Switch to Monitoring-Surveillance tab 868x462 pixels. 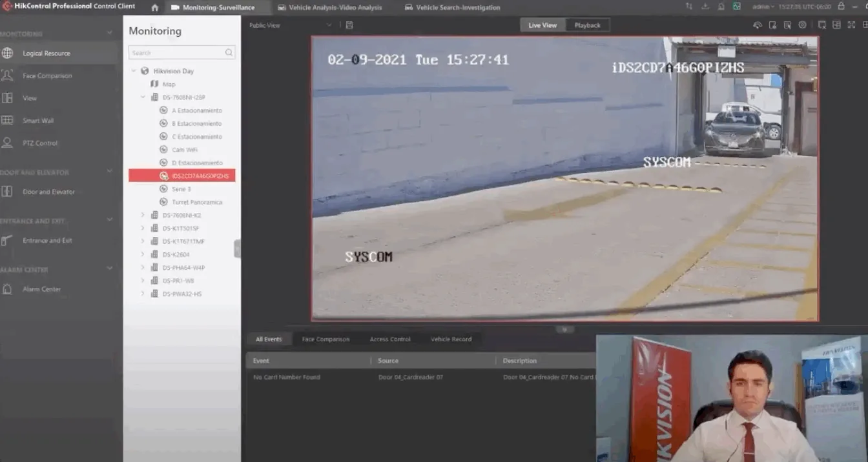coord(213,8)
